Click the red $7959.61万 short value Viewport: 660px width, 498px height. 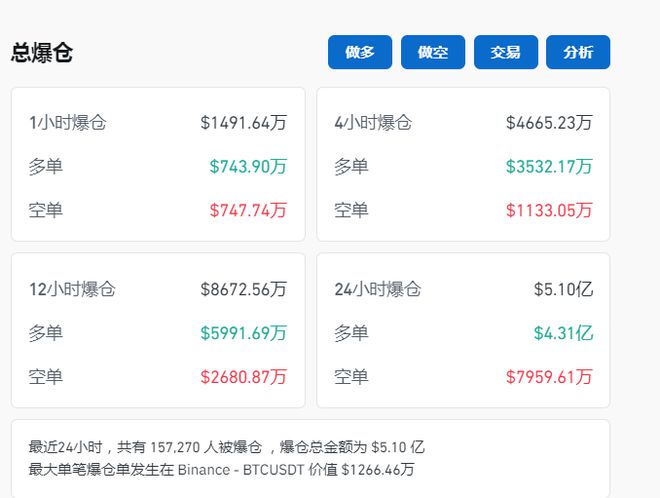pos(549,377)
